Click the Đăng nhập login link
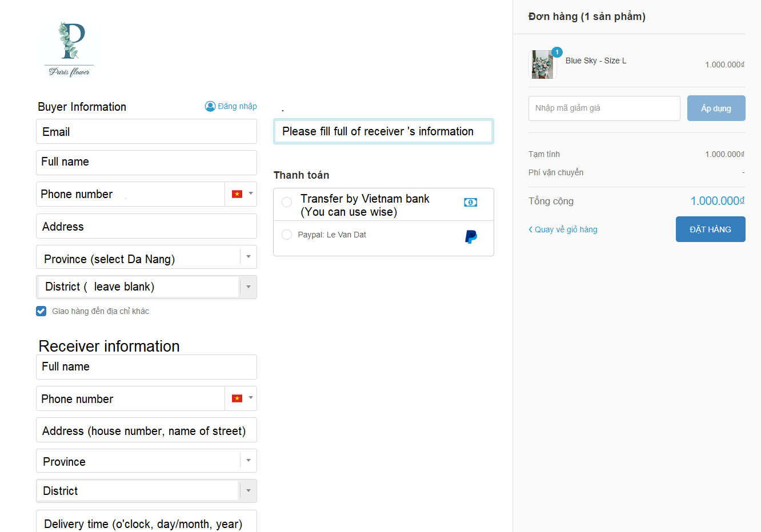 tap(237, 106)
